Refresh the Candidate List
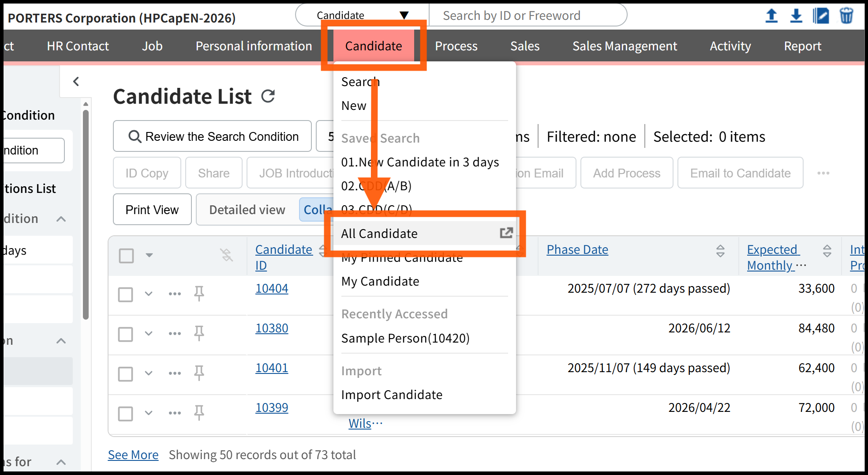The width and height of the screenshot is (868, 475). click(268, 96)
